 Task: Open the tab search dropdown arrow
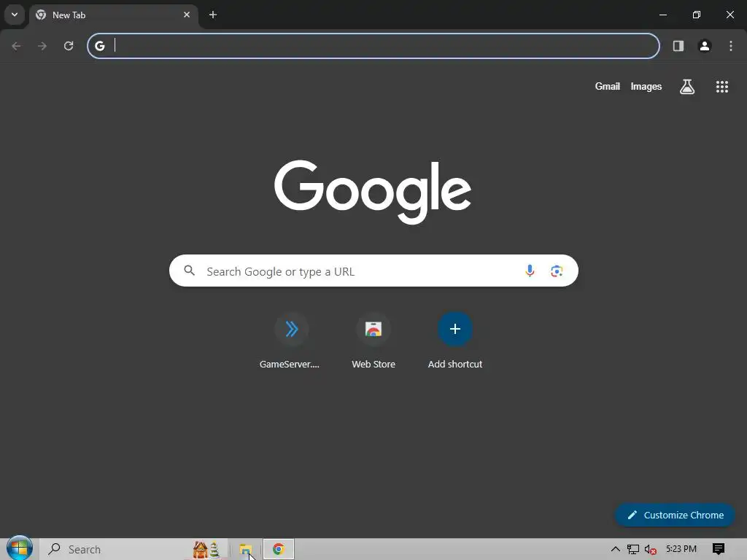tap(15, 15)
